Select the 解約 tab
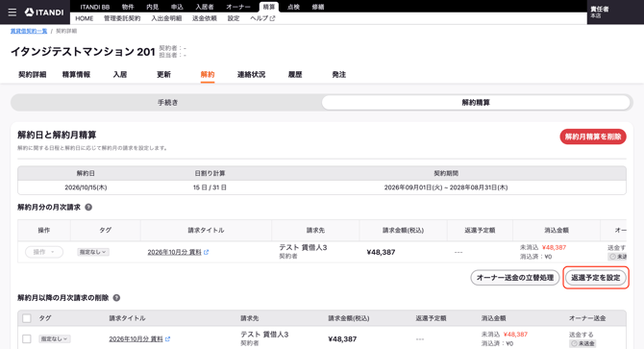 pyautogui.click(x=208, y=75)
